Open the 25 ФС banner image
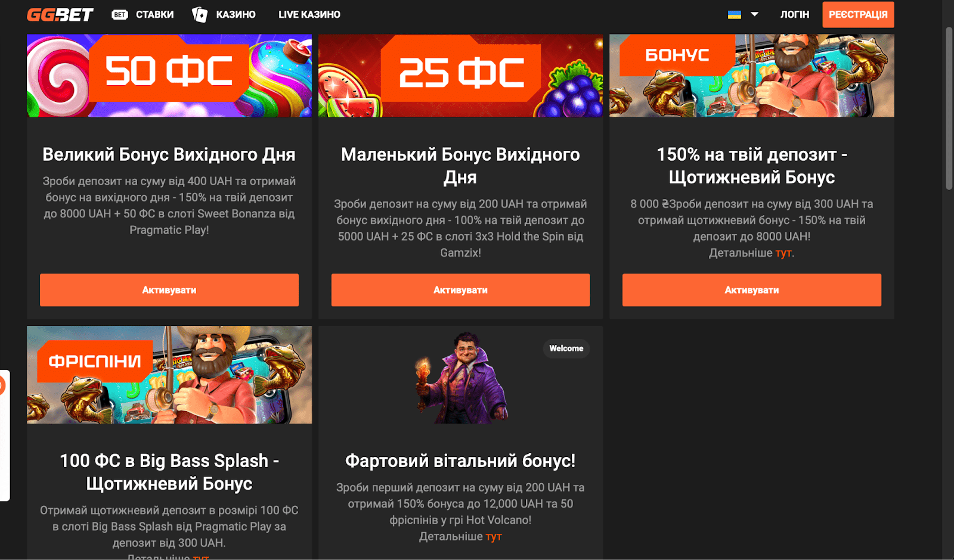This screenshot has height=560, width=954. click(460, 76)
